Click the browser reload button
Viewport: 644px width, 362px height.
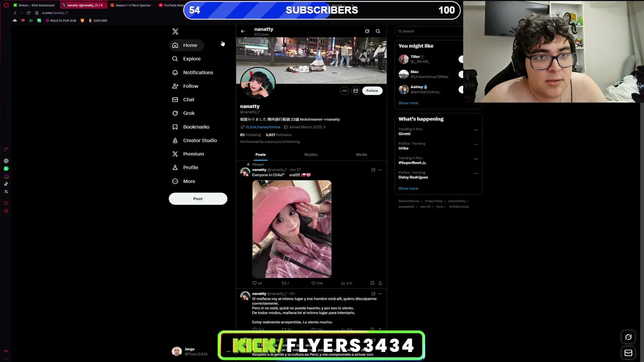(28, 13)
